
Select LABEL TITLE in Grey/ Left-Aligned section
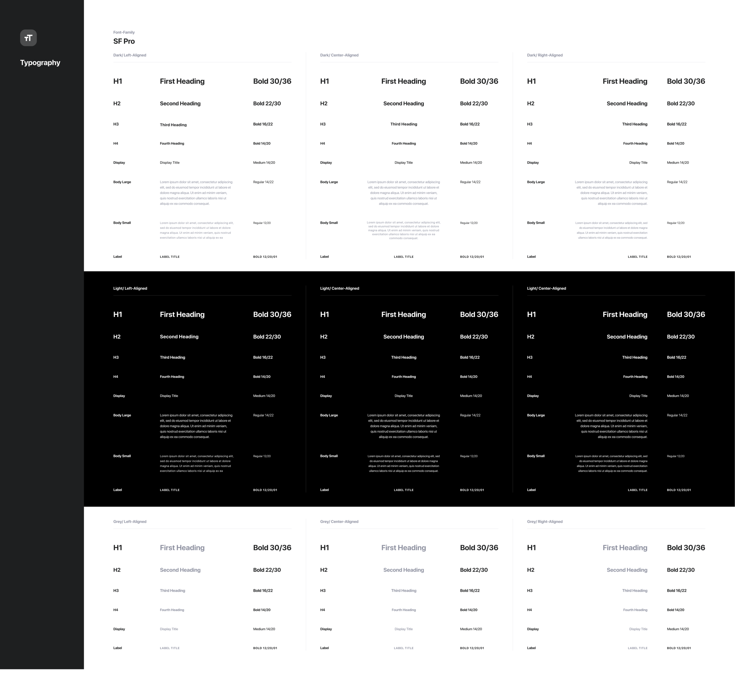[170, 648]
